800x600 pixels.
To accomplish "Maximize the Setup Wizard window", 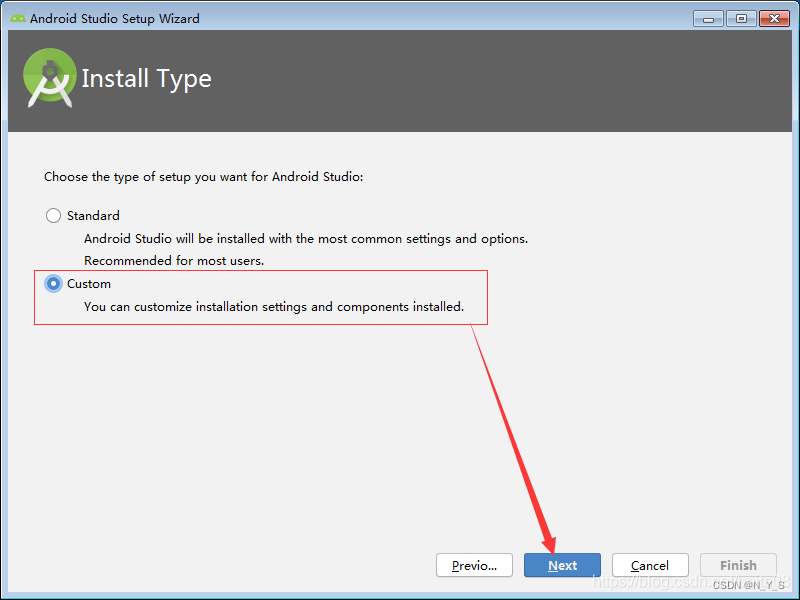I will pos(741,19).
